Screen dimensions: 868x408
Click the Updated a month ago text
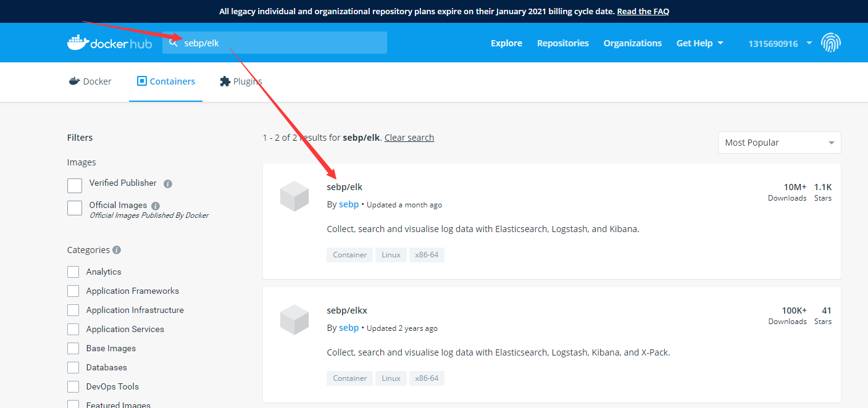point(404,205)
